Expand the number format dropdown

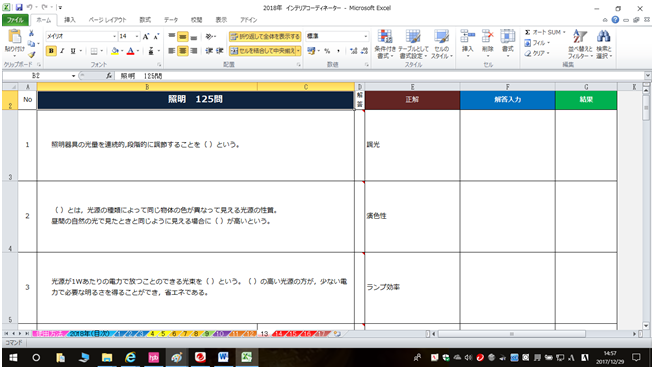tap(366, 37)
